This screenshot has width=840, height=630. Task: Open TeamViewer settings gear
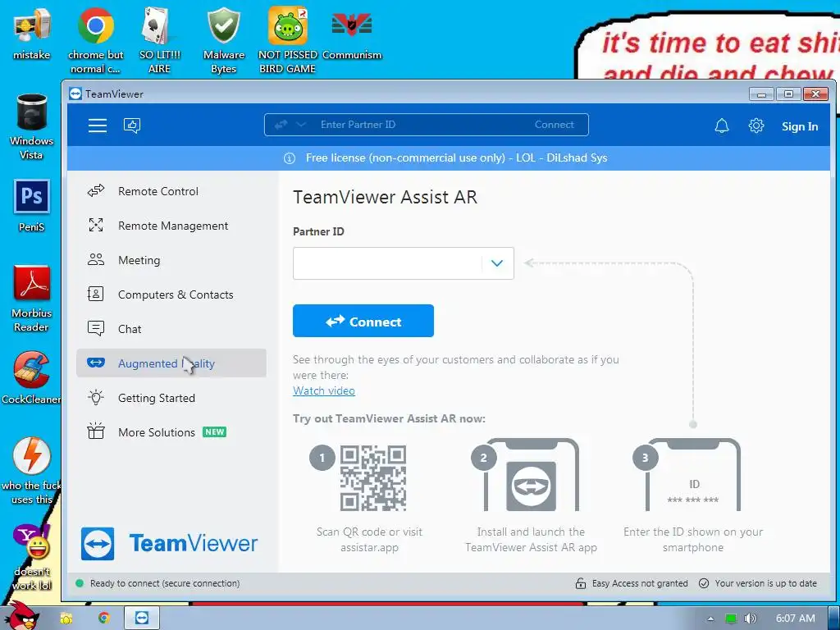pos(756,126)
